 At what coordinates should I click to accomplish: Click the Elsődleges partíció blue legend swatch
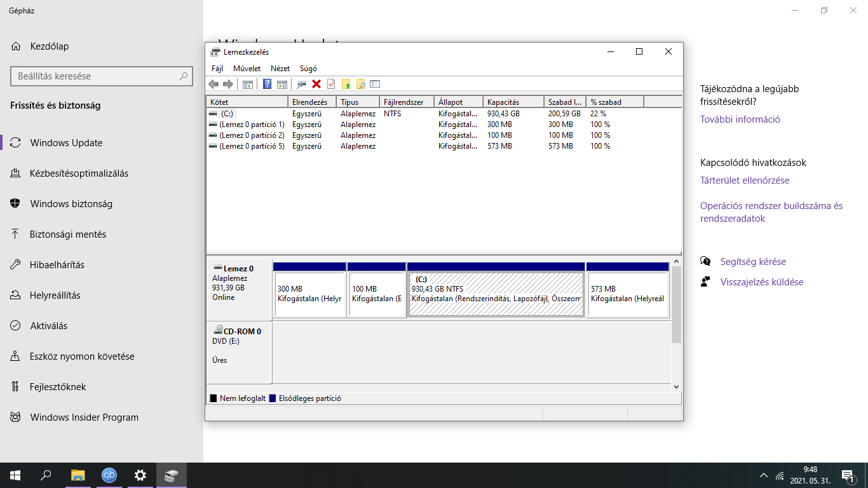pyautogui.click(x=273, y=398)
